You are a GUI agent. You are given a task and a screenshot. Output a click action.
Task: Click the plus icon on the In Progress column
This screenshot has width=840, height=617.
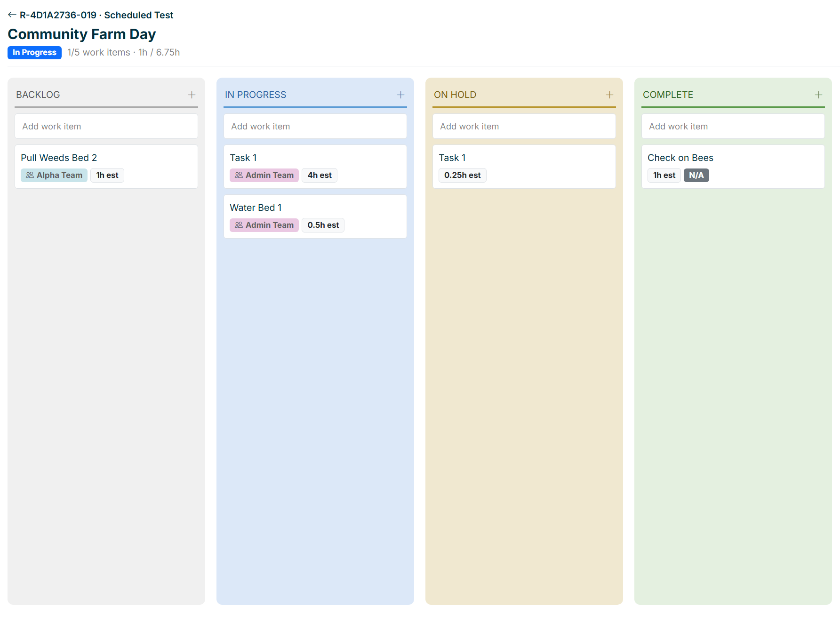(401, 95)
